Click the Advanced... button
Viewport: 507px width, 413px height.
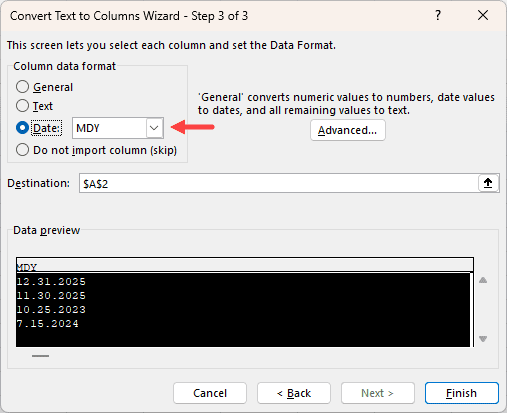348,130
